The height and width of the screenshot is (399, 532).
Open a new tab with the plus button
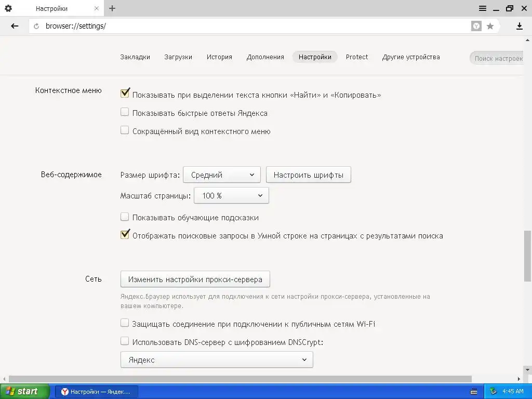112,8
